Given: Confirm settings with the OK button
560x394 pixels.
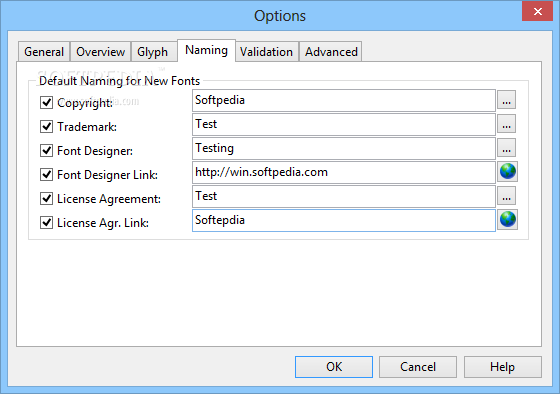Looking at the screenshot, I should coord(334,367).
